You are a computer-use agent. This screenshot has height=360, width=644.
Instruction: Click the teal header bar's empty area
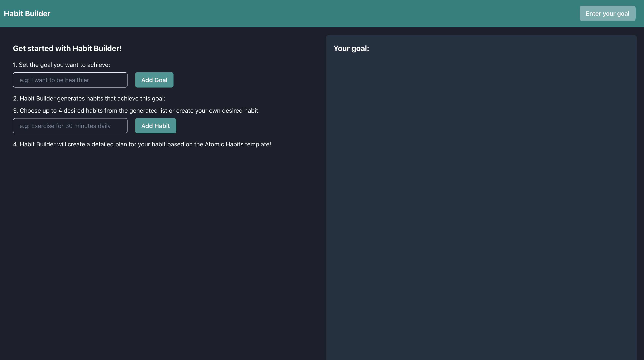(300, 14)
